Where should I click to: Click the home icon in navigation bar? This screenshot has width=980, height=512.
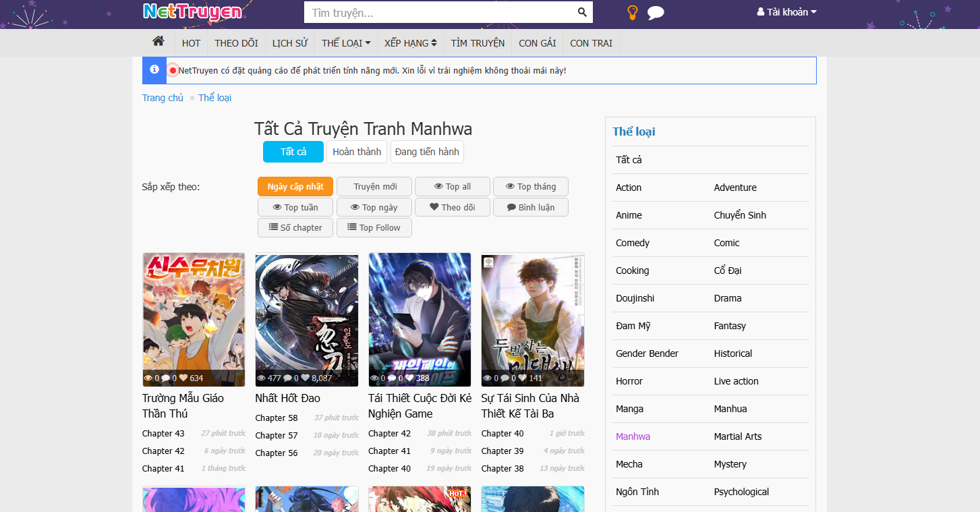tap(158, 42)
